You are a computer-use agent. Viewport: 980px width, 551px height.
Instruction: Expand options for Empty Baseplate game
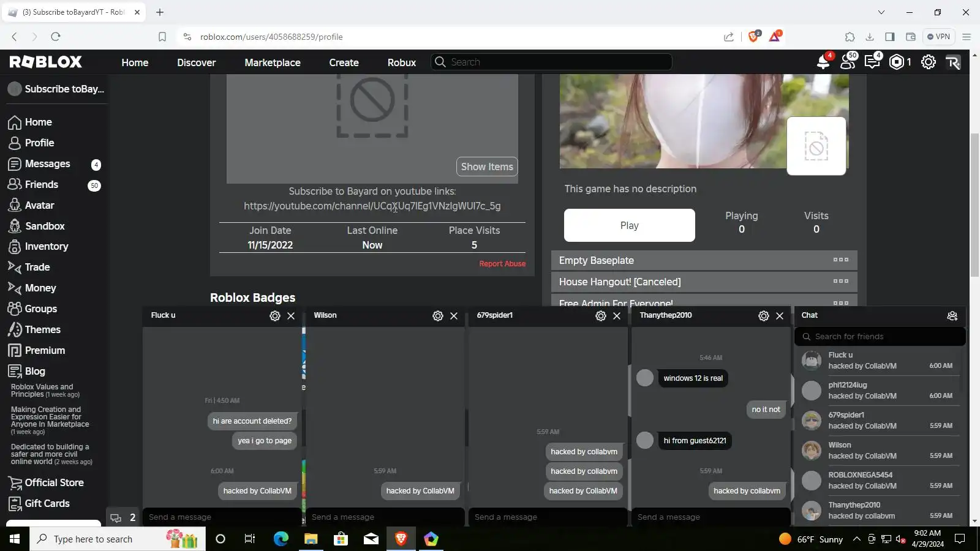click(x=841, y=260)
